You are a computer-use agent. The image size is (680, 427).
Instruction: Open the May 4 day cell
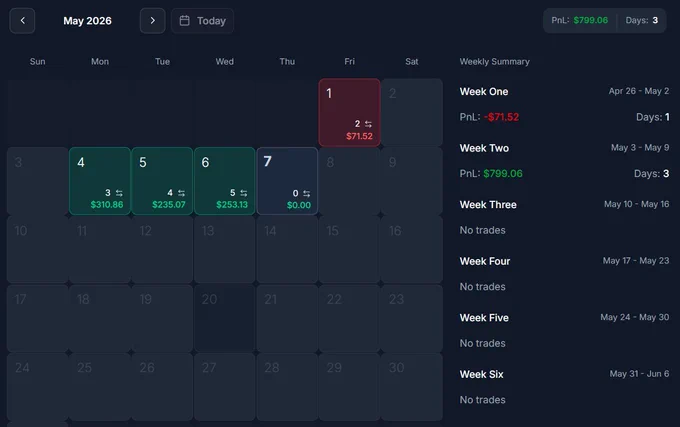(100, 181)
